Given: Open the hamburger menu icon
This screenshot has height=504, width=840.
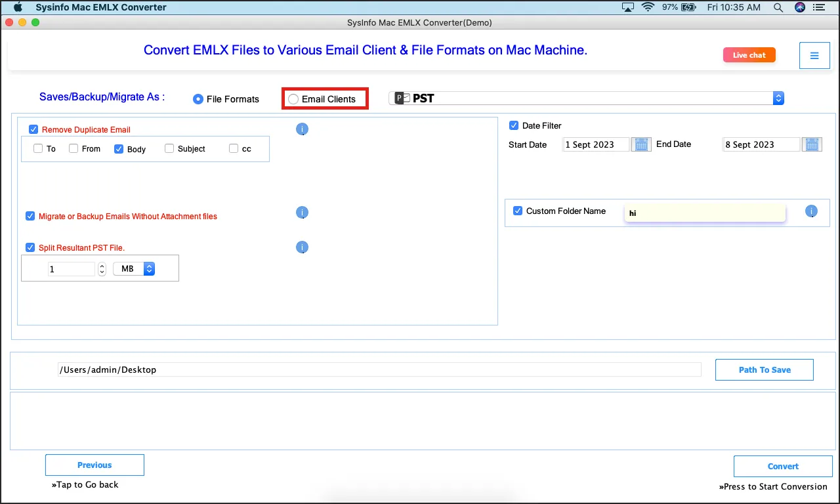Looking at the screenshot, I should (x=814, y=56).
